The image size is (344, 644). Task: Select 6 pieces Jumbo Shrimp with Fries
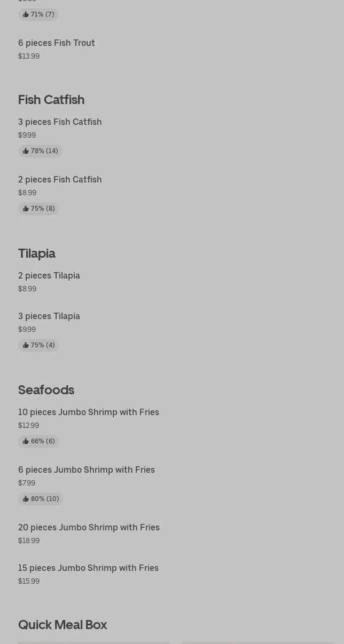tap(87, 470)
